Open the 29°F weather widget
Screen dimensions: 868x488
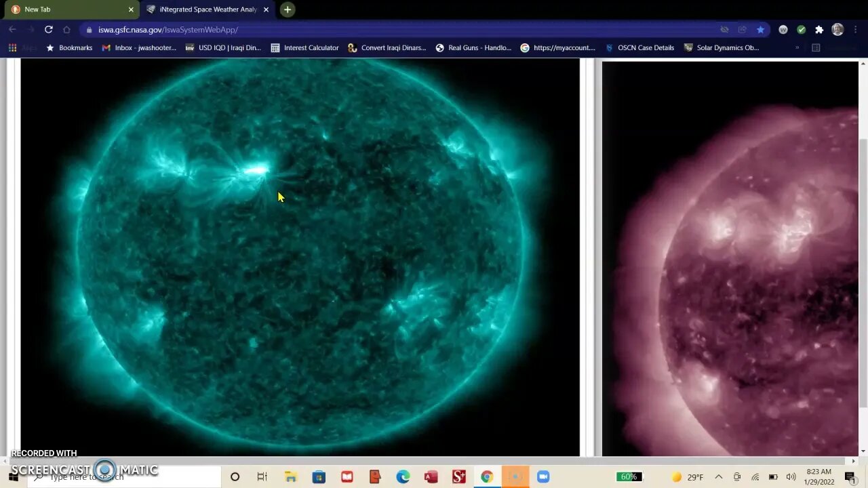(x=687, y=477)
